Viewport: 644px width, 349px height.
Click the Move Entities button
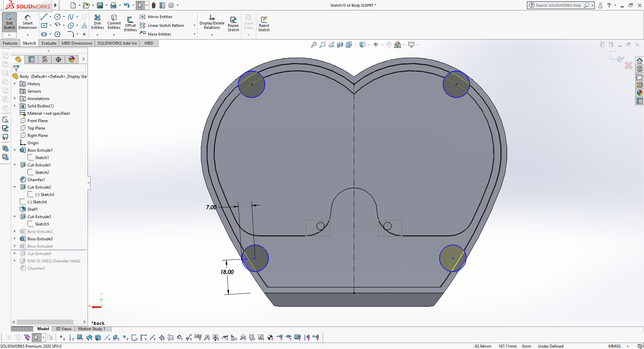click(156, 34)
